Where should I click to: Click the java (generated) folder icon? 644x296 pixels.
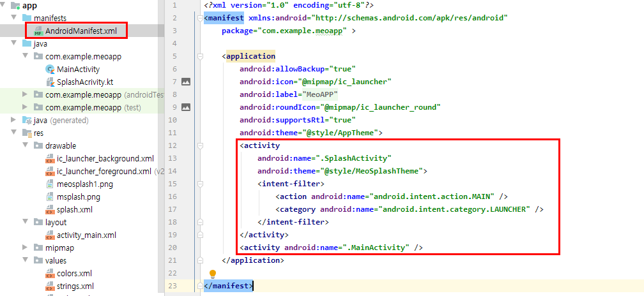(x=27, y=120)
